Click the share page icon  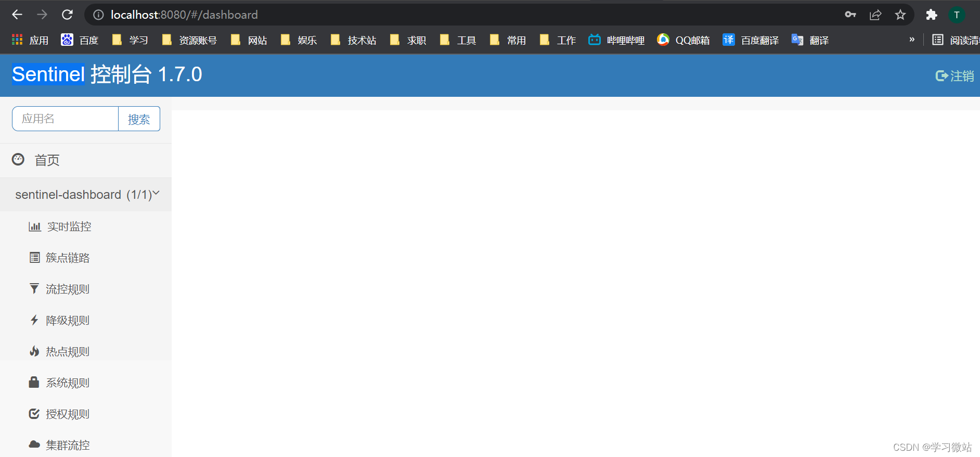click(875, 15)
